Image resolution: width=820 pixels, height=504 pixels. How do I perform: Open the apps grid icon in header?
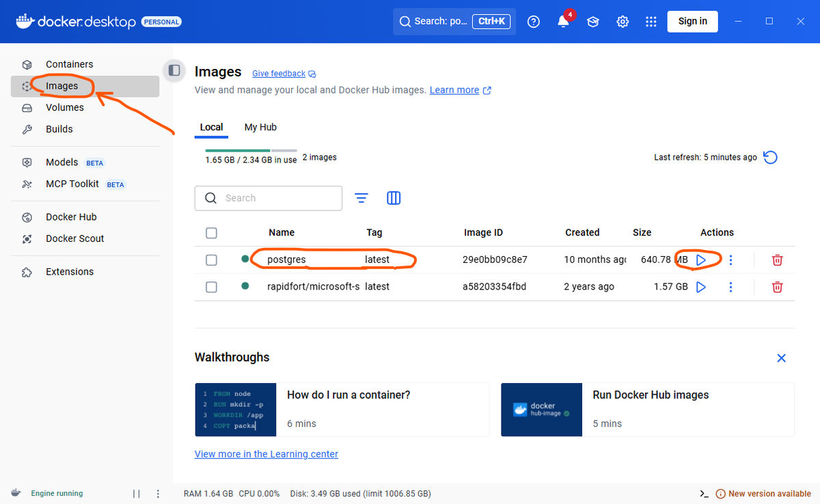click(651, 22)
